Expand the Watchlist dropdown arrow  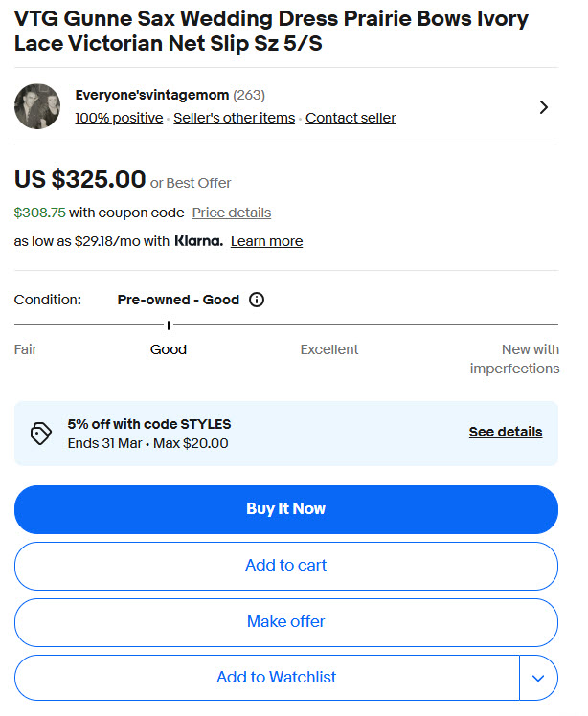coord(538,678)
